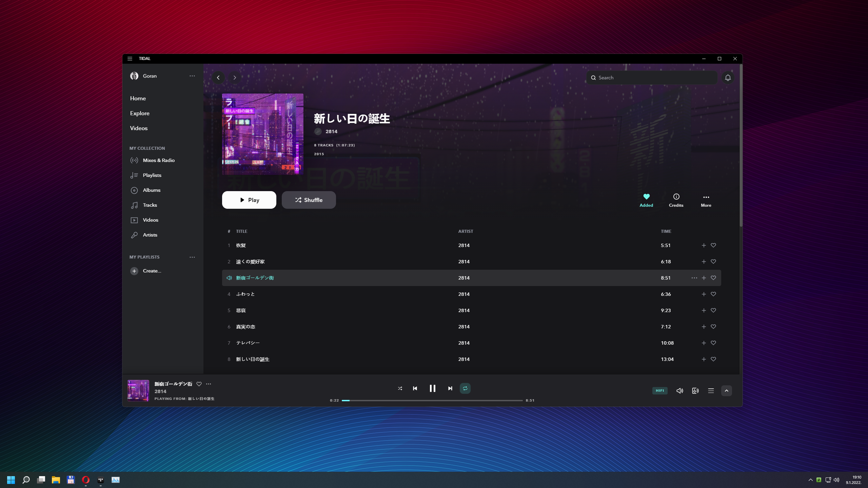The image size is (868, 488).
Task: Open the album Credits
Action: (676, 200)
